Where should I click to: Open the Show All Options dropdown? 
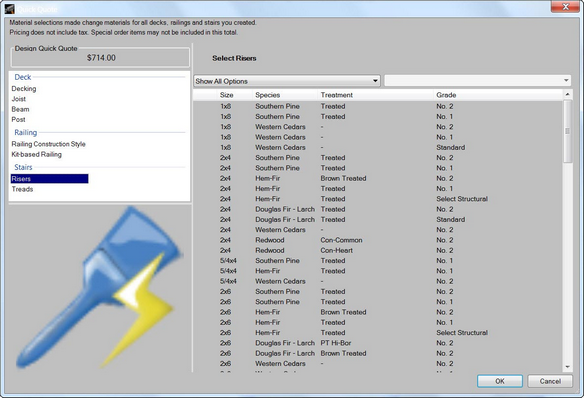pos(287,81)
